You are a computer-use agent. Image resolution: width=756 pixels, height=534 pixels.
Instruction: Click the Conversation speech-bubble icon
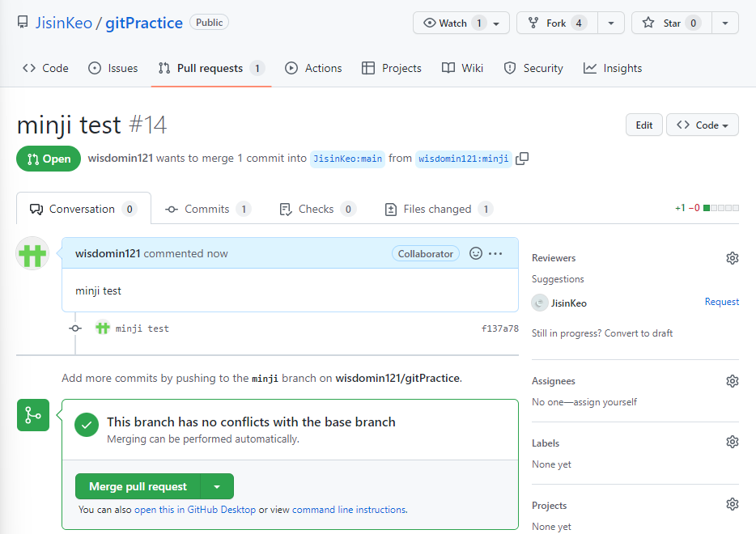click(x=36, y=210)
